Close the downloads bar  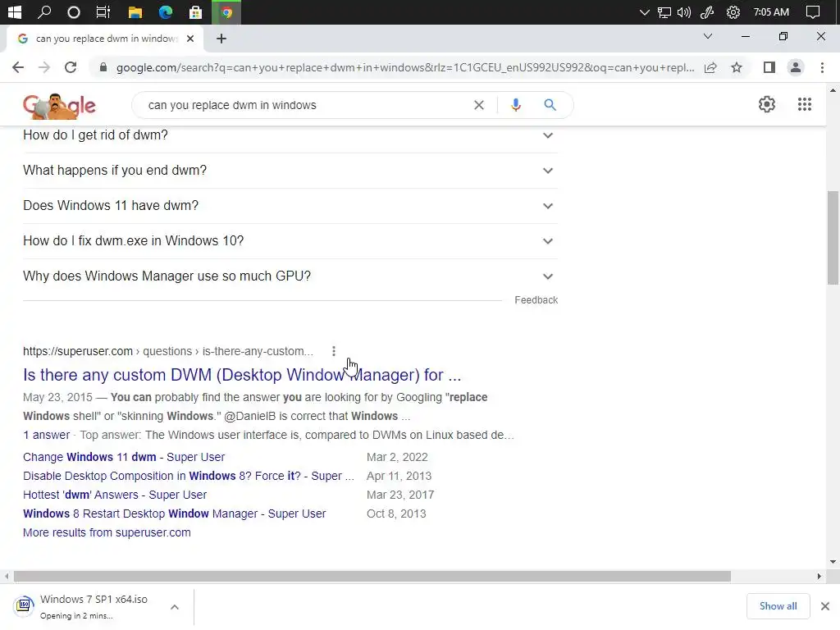tap(825, 606)
